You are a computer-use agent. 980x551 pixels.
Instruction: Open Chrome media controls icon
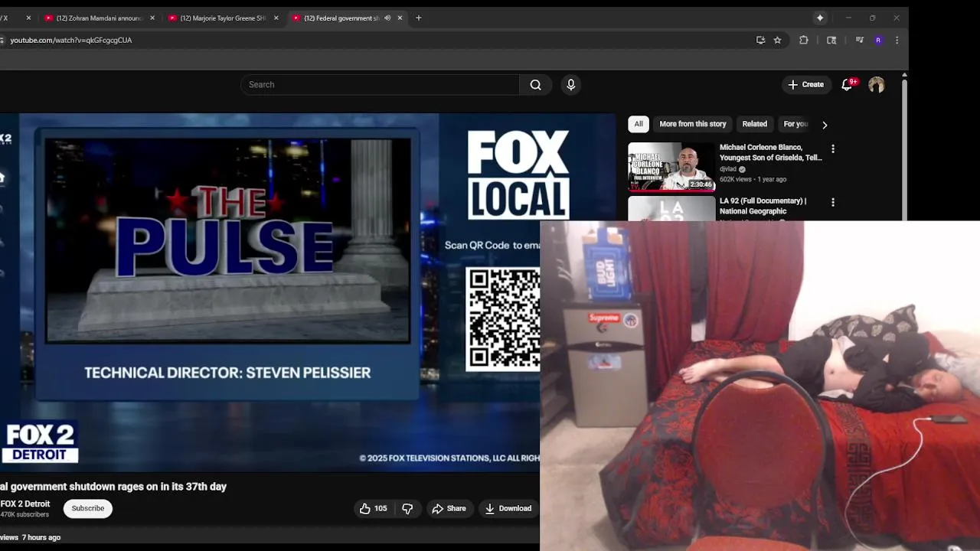coord(859,41)
